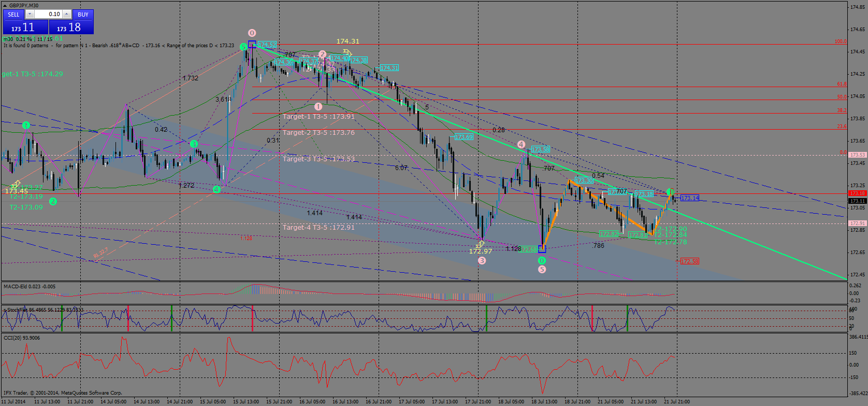Select the green circled 0 wave marker

(542, 260)
